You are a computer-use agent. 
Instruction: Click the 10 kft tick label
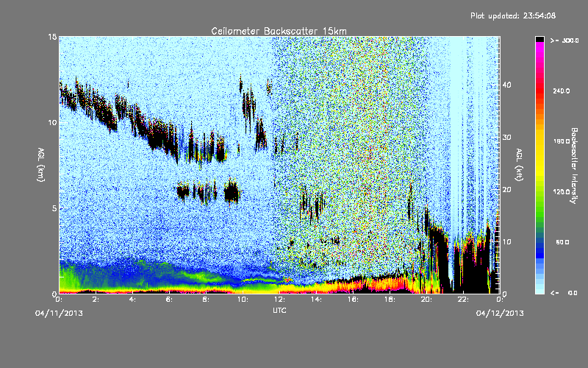point(506,242)
